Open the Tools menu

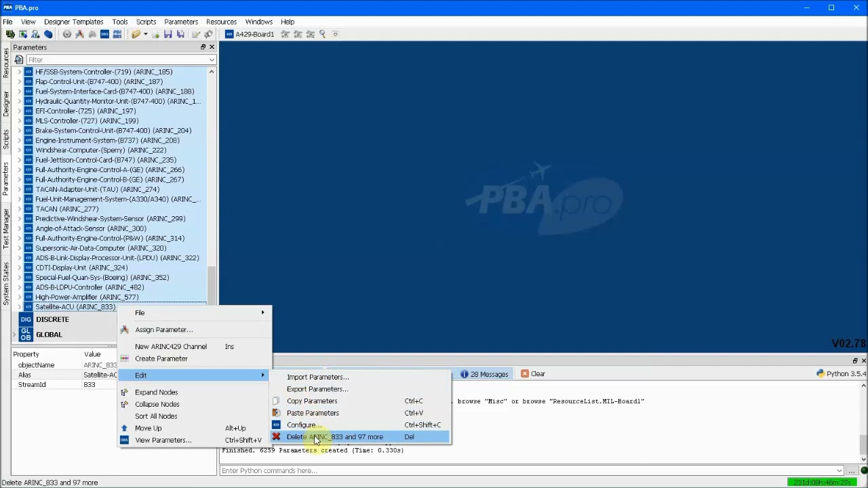(119, 22)
